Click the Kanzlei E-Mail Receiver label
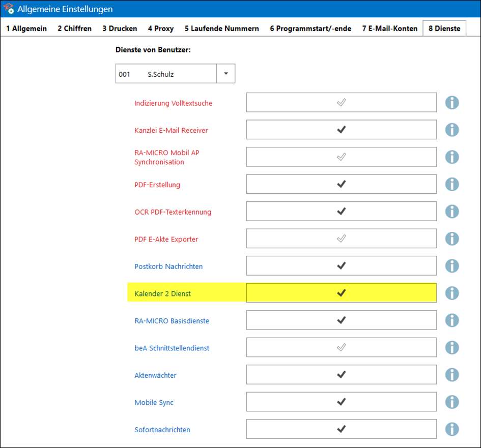Image resolution: width=481 pixels, height=448 pixels. point(171,131)
